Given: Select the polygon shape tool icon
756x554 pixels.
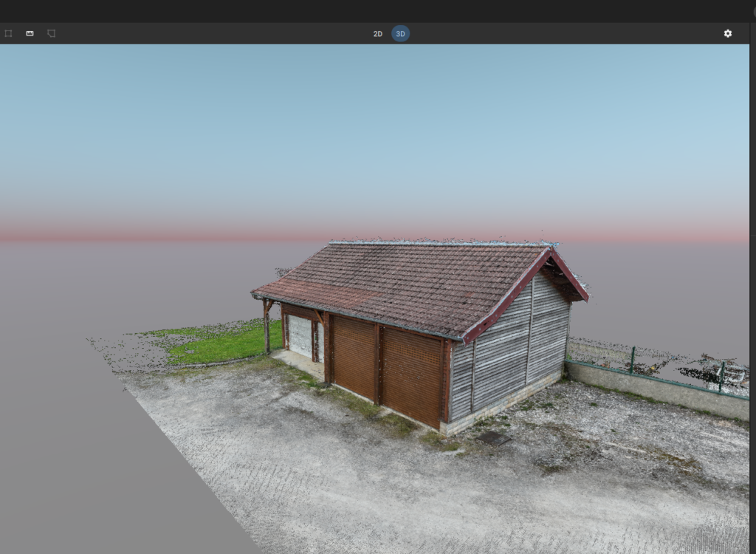Looking at the screenshot, I should (x=51, y=33).
